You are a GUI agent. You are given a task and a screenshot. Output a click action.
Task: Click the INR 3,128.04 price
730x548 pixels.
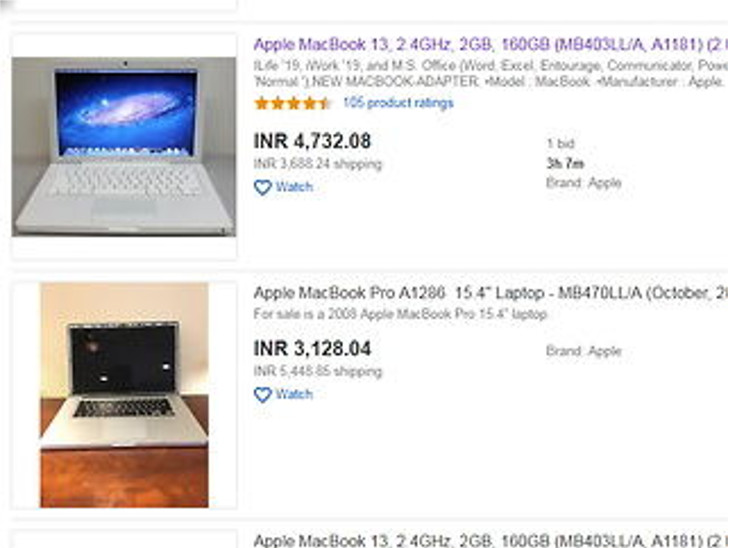(312, 348)
